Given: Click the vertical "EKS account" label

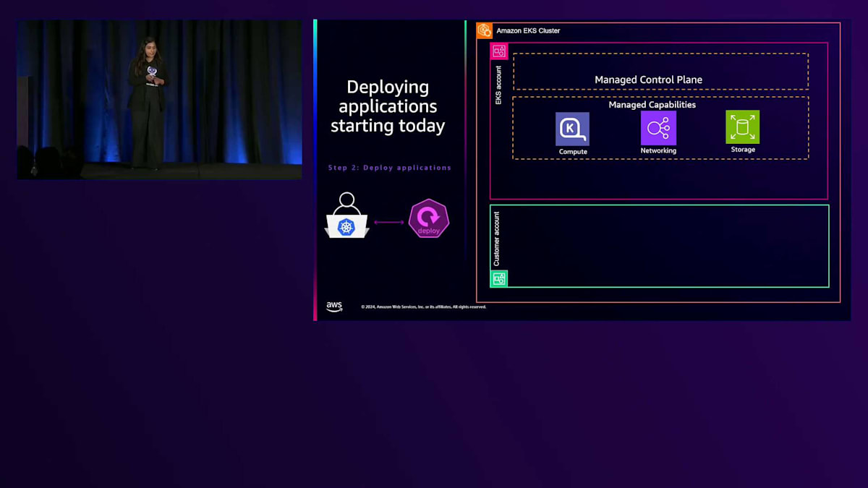Looking at the screenshot, I should point(498,85).
